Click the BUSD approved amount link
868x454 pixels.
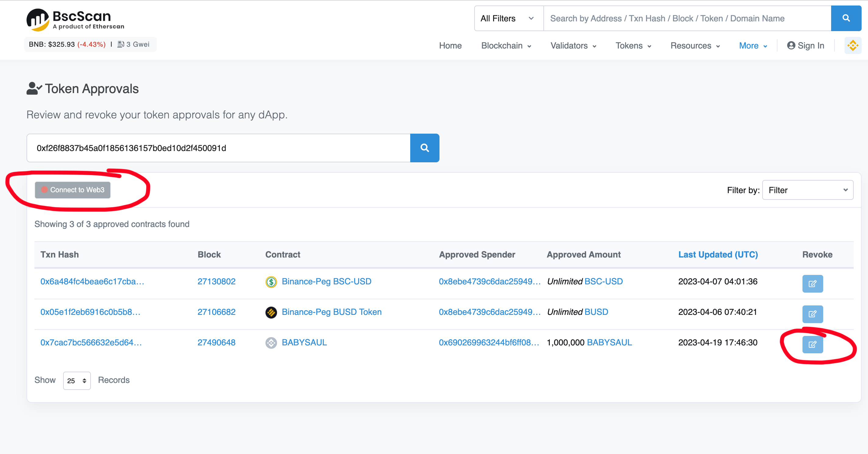[x=596, y=312]
